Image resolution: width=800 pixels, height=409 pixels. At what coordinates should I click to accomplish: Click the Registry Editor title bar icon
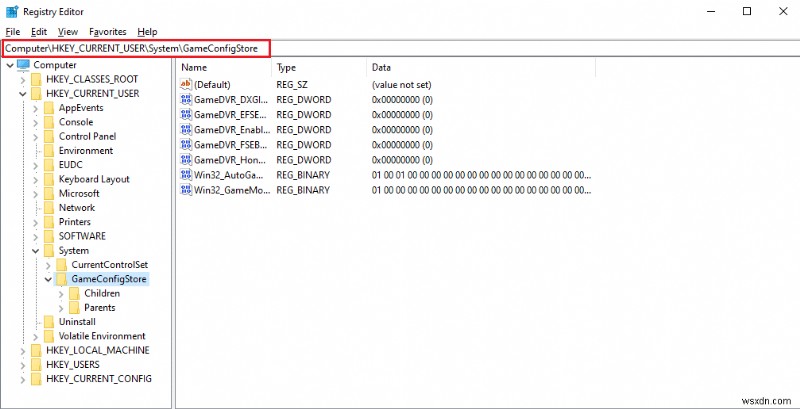(12, 11)
